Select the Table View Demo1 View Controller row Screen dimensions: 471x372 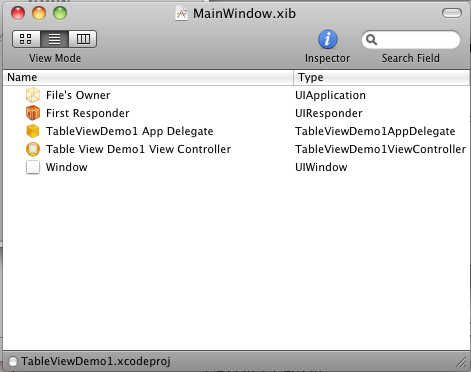[236, 149]
